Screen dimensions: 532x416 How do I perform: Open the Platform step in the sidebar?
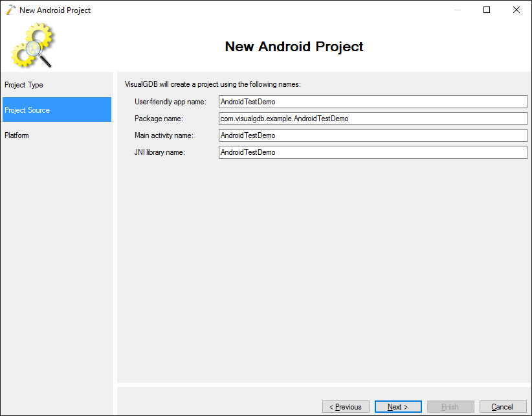(x=57, y=135)
